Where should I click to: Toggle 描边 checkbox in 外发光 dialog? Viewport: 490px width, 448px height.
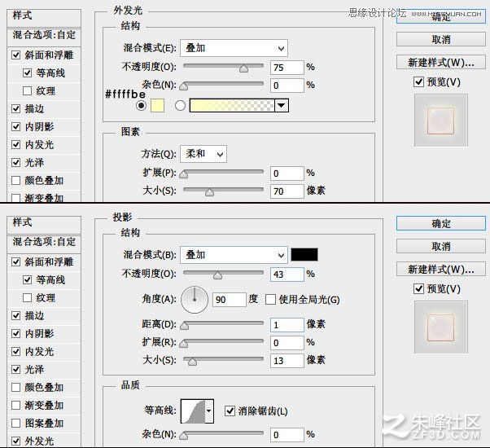(16, 108)
